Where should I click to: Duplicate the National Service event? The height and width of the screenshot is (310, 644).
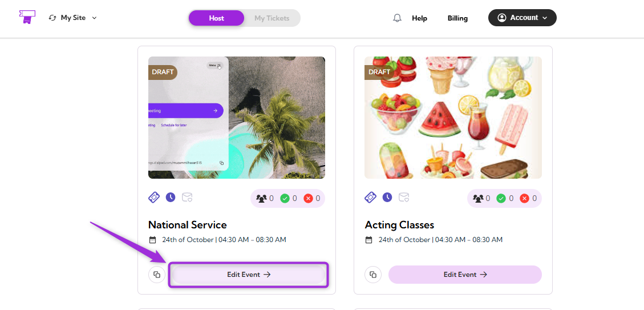coord(157,274)
